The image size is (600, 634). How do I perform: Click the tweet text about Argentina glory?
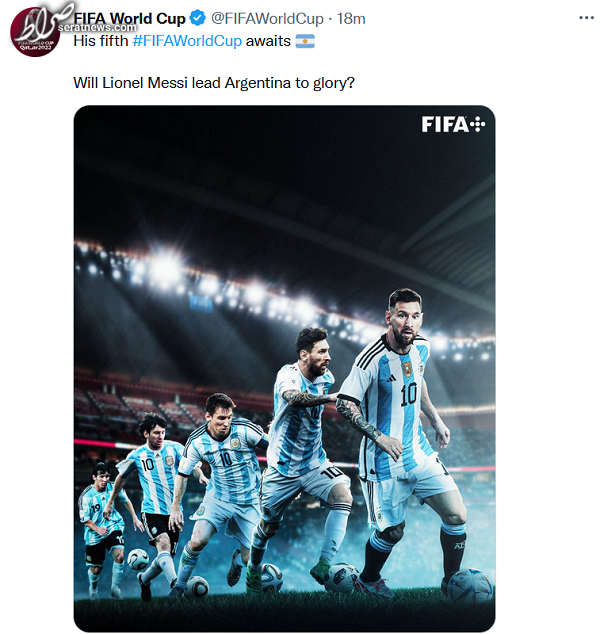pyautogui.click(x=214, y=83)
